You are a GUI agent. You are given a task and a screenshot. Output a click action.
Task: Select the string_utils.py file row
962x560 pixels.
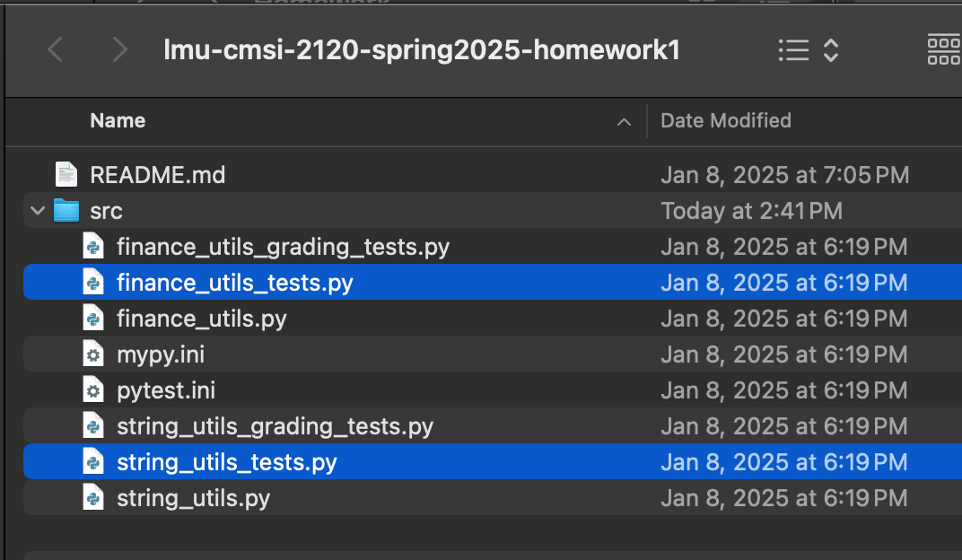(x=493, y=498)
